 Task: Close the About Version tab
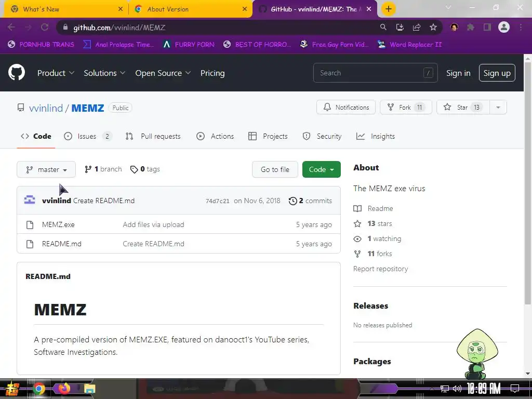(245, 9)
